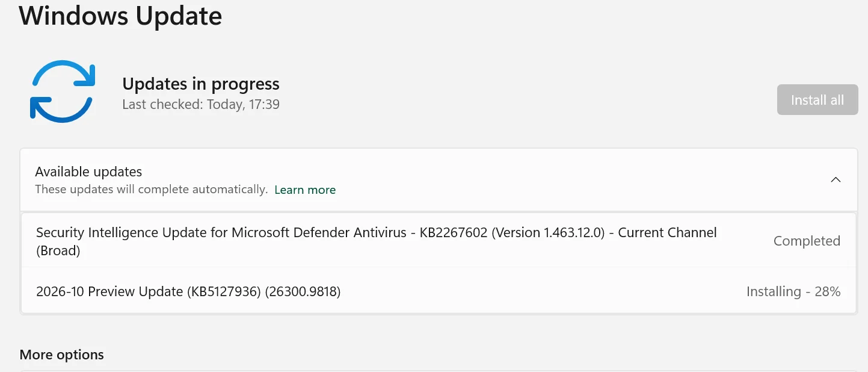This screenshot has height=372, width=868.
Task: Click "These updates will complete automatically." text
Action: 151,190
